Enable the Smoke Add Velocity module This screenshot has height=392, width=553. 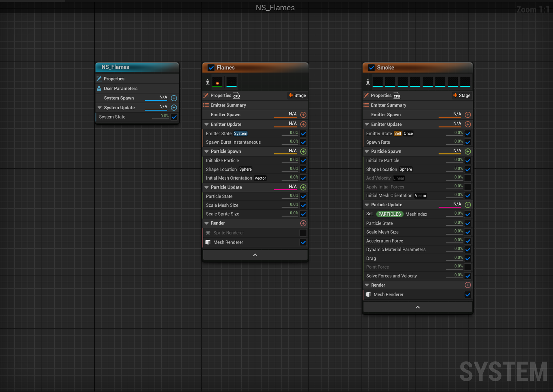[x=468, y=178]
